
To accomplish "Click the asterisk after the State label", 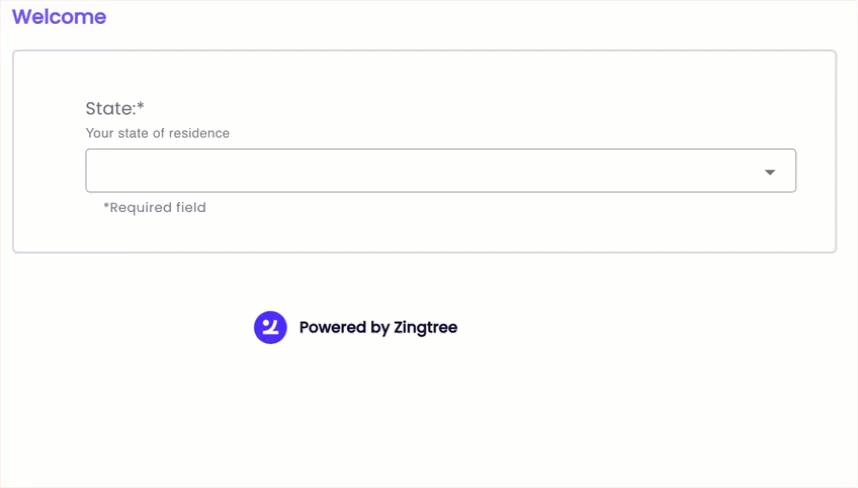I will (141, 107).
